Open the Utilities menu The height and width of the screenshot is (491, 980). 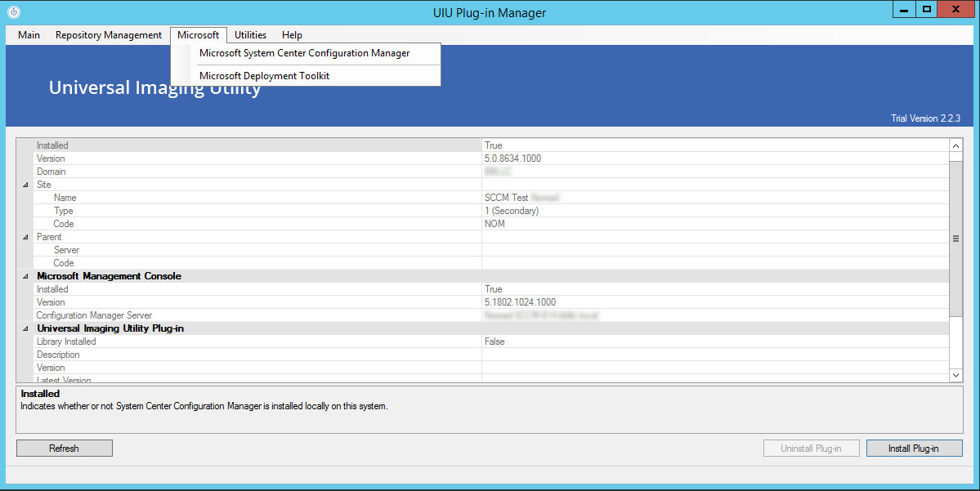point(250,35)
